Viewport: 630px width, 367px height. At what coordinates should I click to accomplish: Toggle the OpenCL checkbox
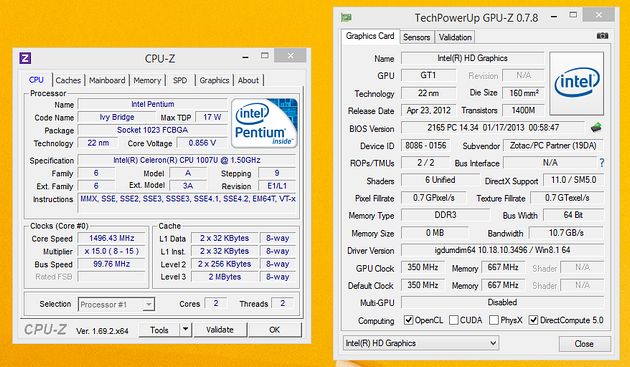[408, 320]
